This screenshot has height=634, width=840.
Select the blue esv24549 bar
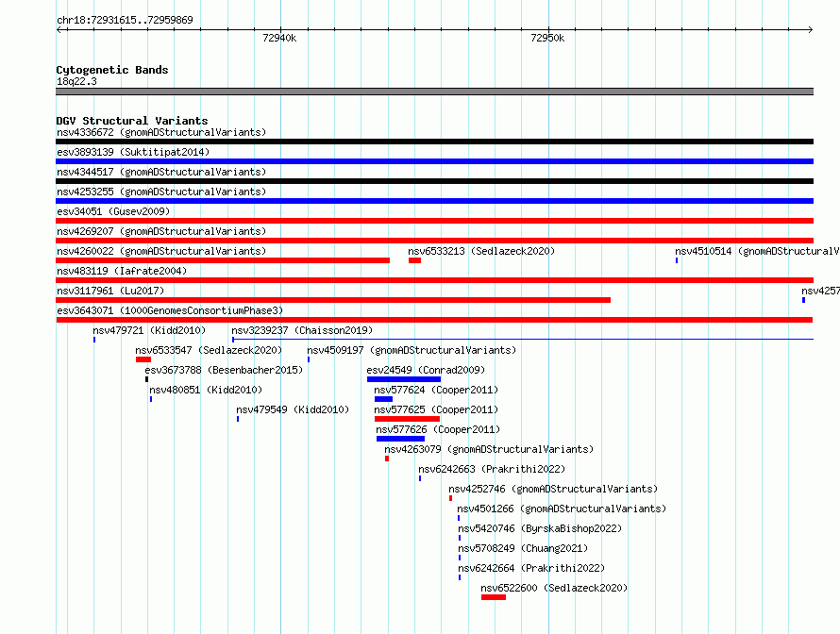click(404, 379)
